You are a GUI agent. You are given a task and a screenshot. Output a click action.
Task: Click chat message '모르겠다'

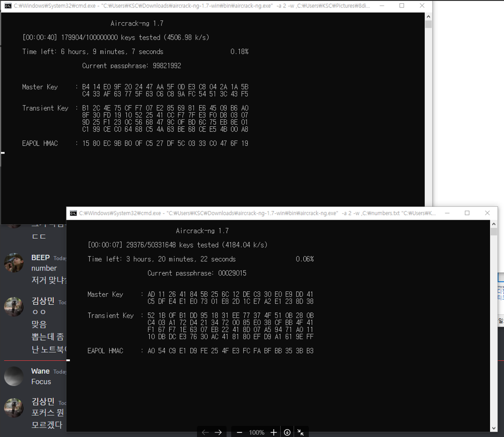pos(47,425)
